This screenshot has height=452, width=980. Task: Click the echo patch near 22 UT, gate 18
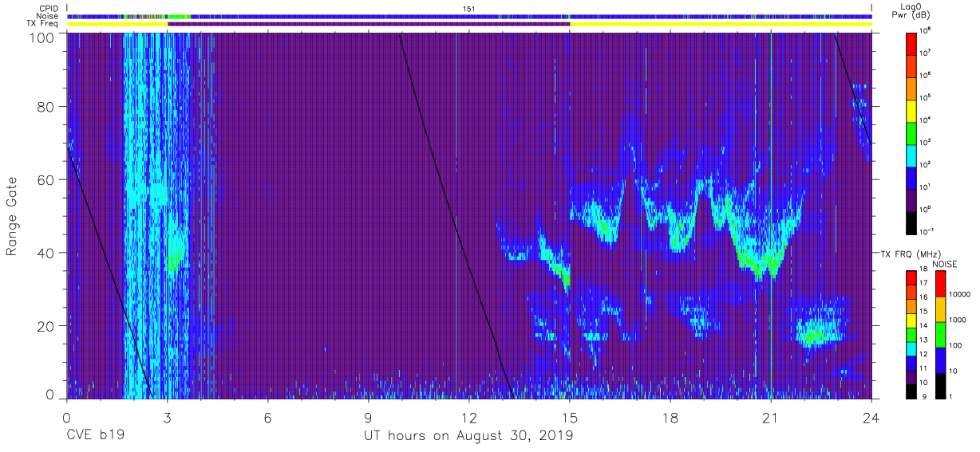pos(816,332)
